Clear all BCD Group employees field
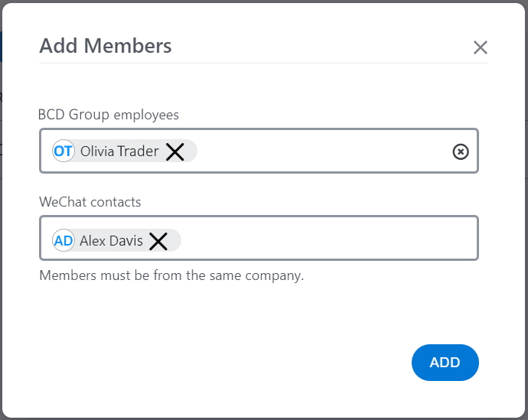The image size is (528, 420). pos(461,151)
